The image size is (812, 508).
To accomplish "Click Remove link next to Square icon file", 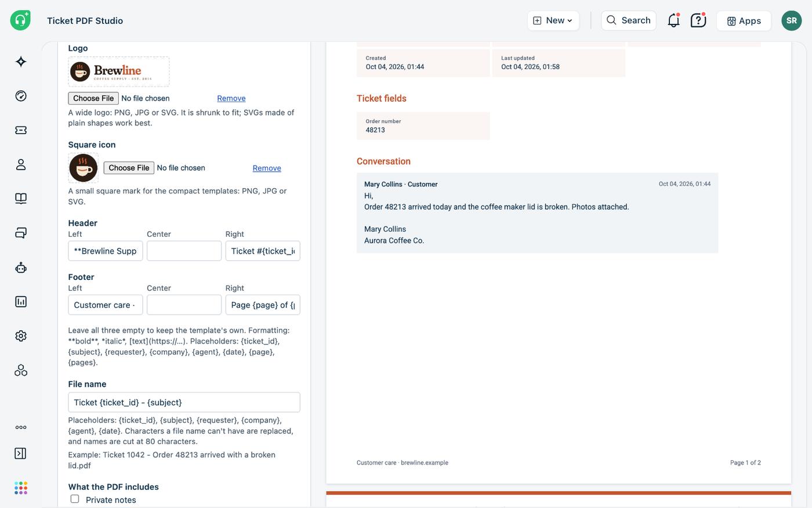I will (x=267, y=168).
